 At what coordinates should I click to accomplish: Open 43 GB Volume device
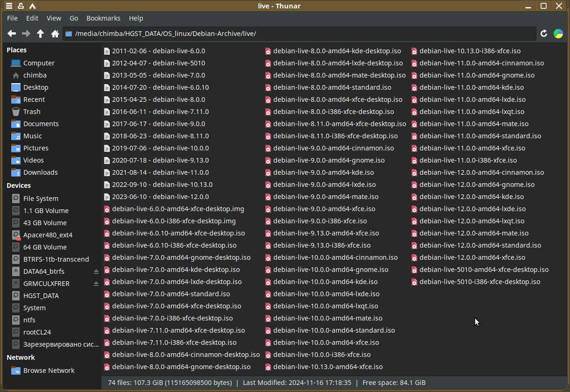coord(39,223)
